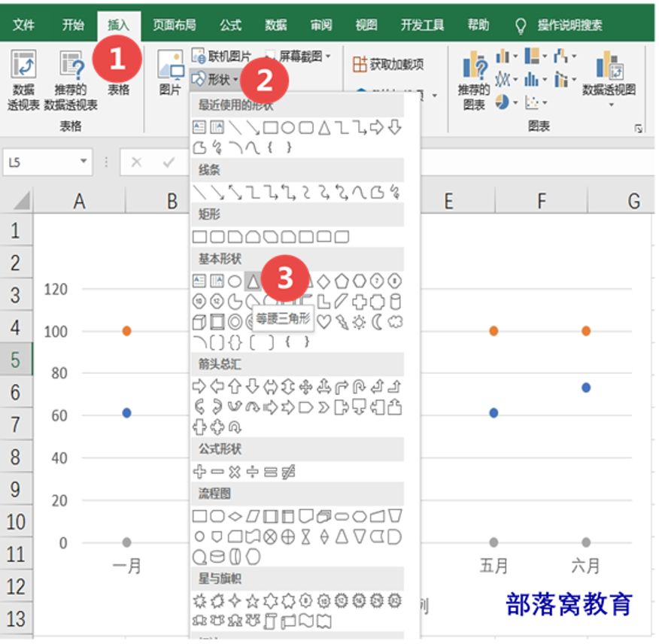This screenshot has height=644, width=659.
Task: Open the 帮助 (Help) tab
Action: tap(478, 26)
